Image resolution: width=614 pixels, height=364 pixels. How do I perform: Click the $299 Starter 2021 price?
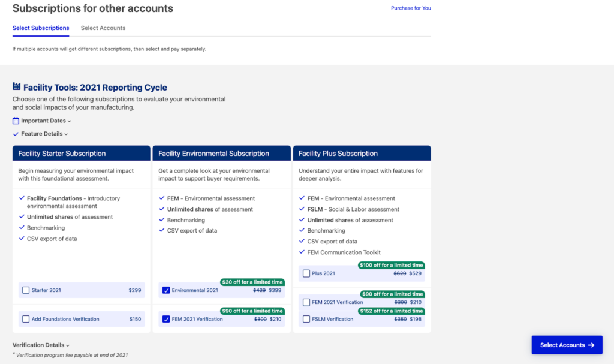[x=135, y=290]
